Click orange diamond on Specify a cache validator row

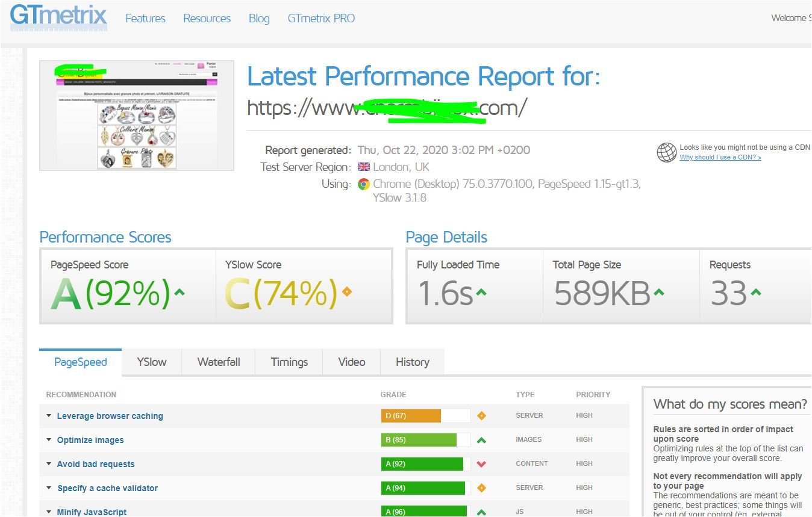(x=481, y=488)
